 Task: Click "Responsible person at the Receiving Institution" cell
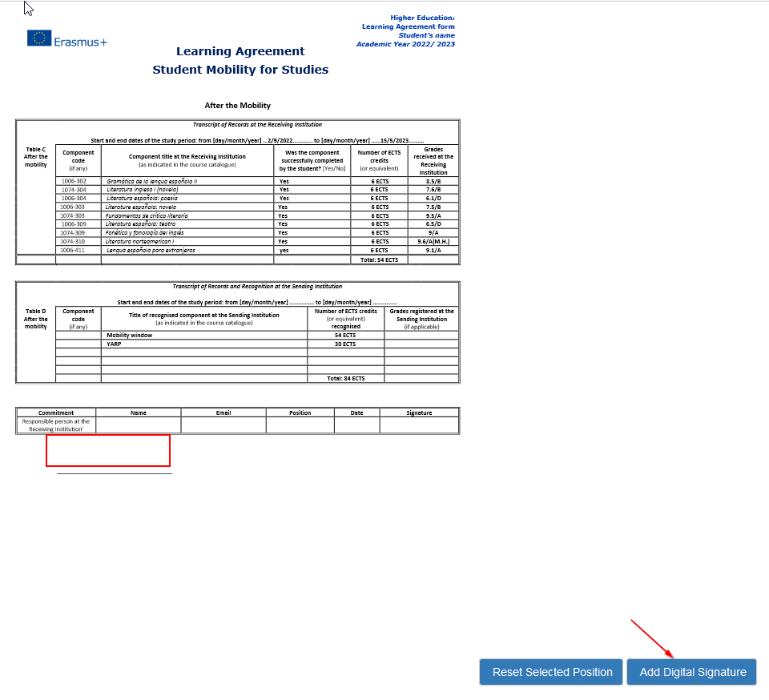(x=56, y=425)
